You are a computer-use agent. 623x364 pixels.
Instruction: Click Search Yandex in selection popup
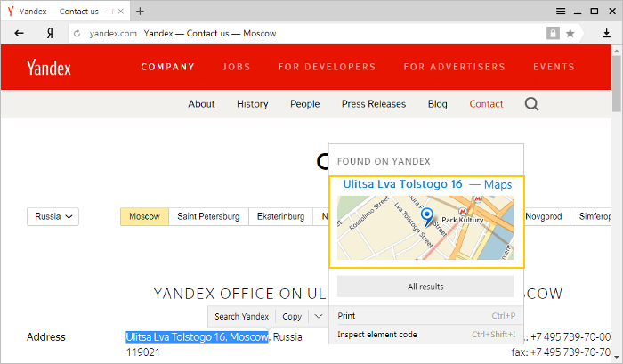[241, 316]
